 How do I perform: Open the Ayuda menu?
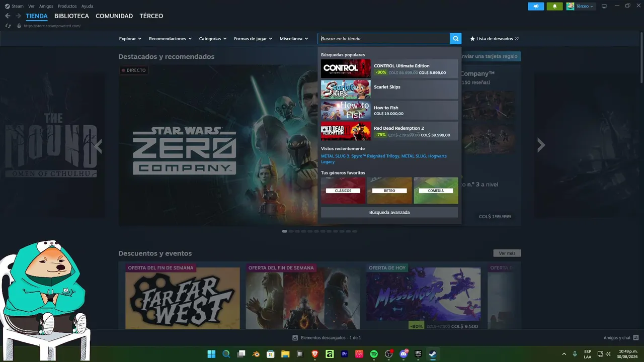point(87,6)
